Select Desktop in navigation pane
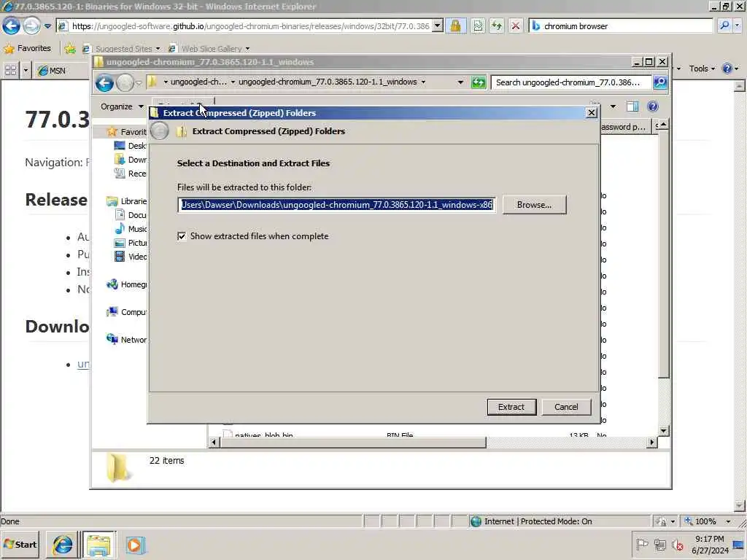The width and height of the screenshot is (747, 560). 130,146
